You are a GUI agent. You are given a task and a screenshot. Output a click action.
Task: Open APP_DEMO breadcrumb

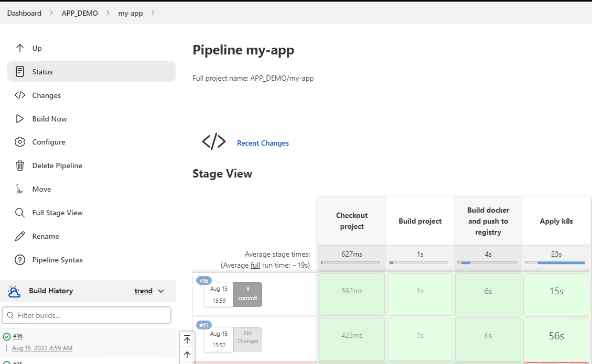80,13
